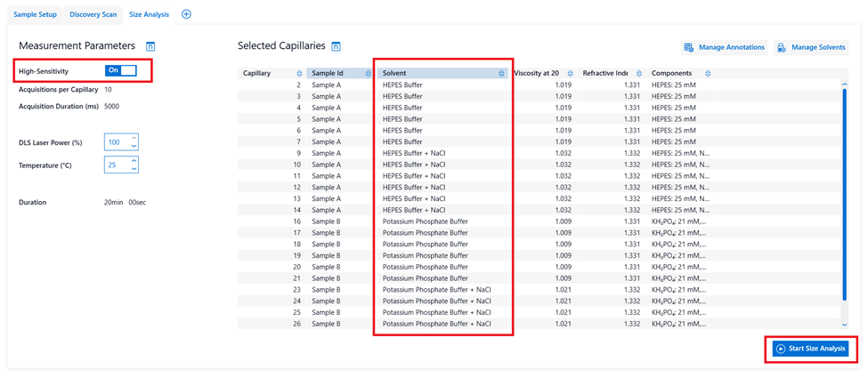Open Manage Annotations
Screen dimensions: 868x378
724,47
